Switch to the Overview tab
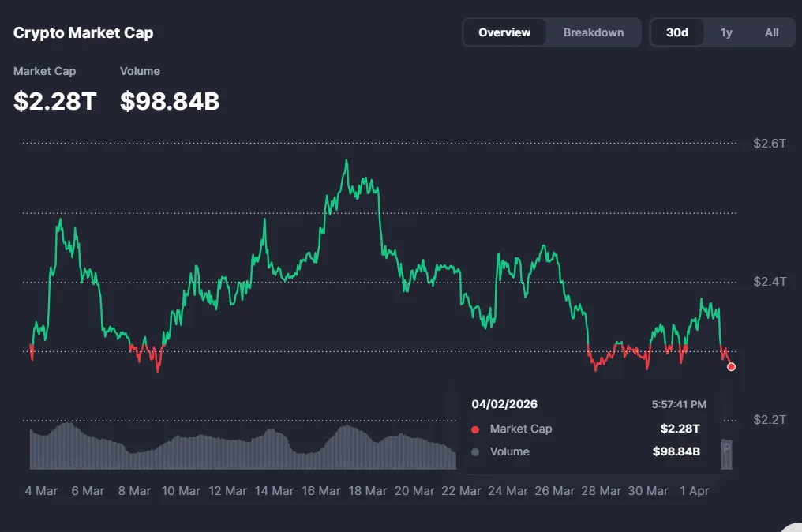 pyautogui.click(x=504, y=32)
